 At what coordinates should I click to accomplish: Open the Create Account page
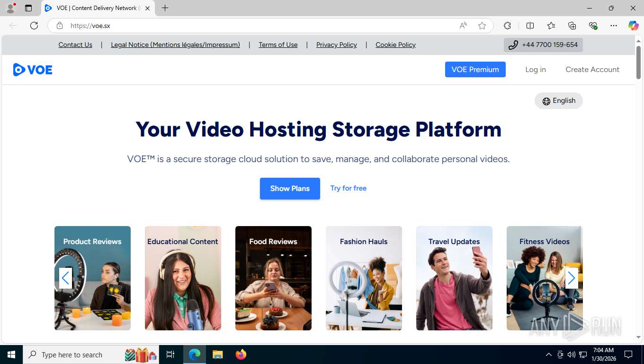(592, 69)
